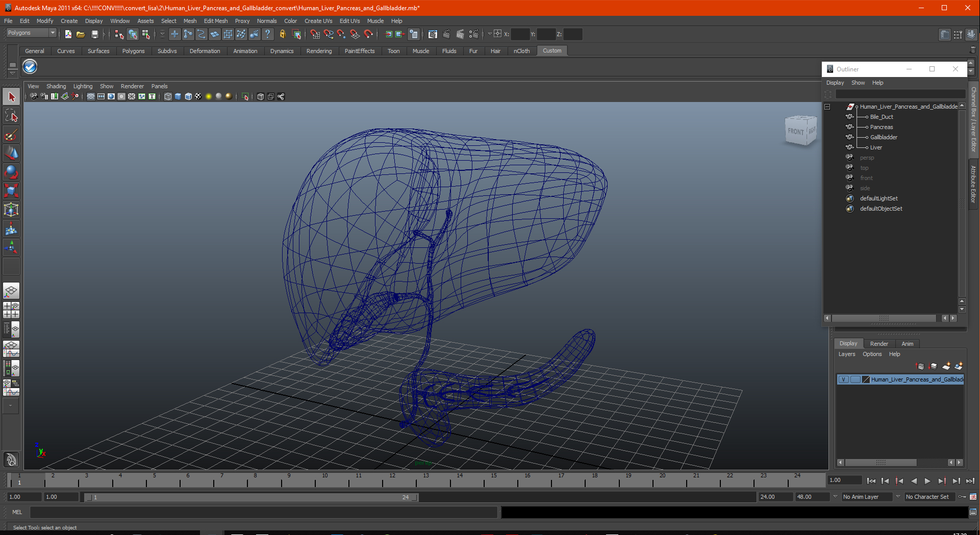
Task: Select the Liver node in Outliner
Action: click(876, 147)
